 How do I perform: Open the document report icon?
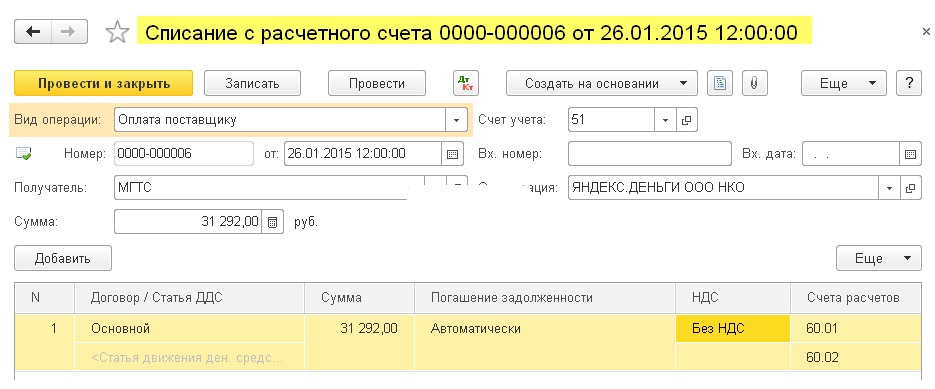(x=720, y=84)
